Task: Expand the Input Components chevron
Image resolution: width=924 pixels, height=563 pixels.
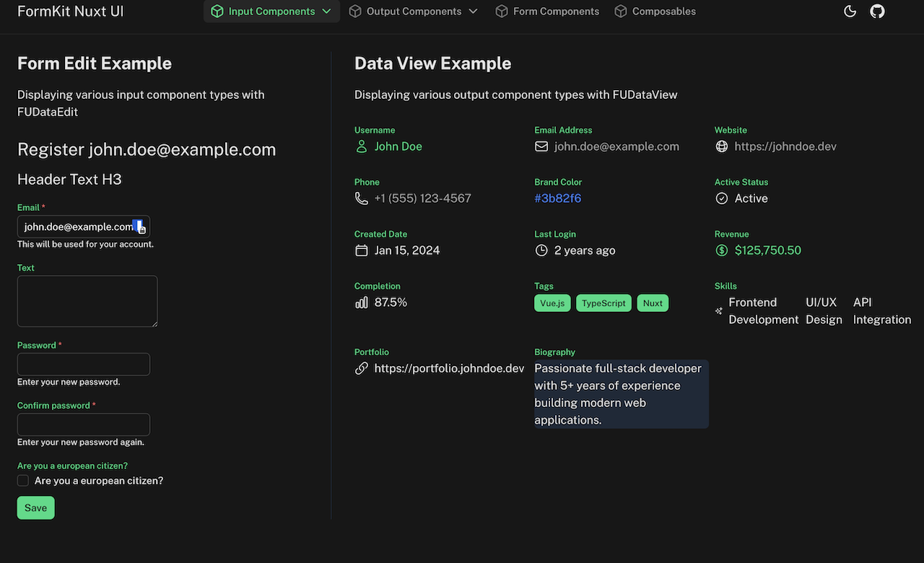Action: pos(326,12)
